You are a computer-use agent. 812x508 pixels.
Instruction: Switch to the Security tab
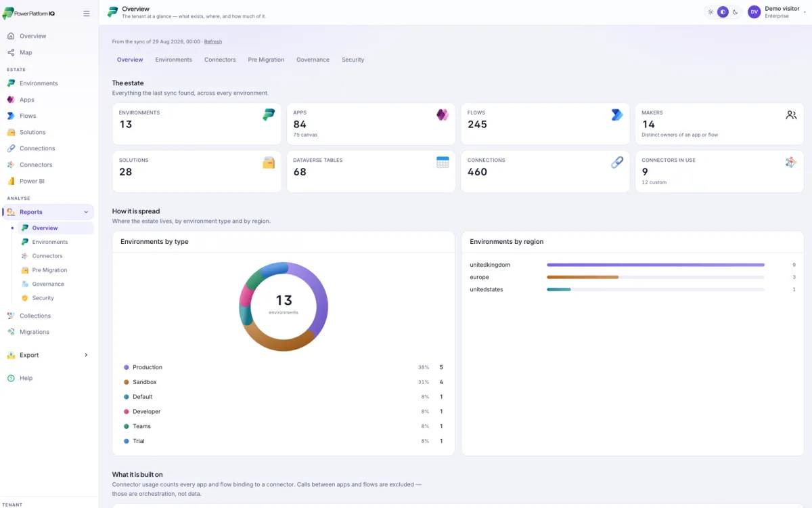353,60
